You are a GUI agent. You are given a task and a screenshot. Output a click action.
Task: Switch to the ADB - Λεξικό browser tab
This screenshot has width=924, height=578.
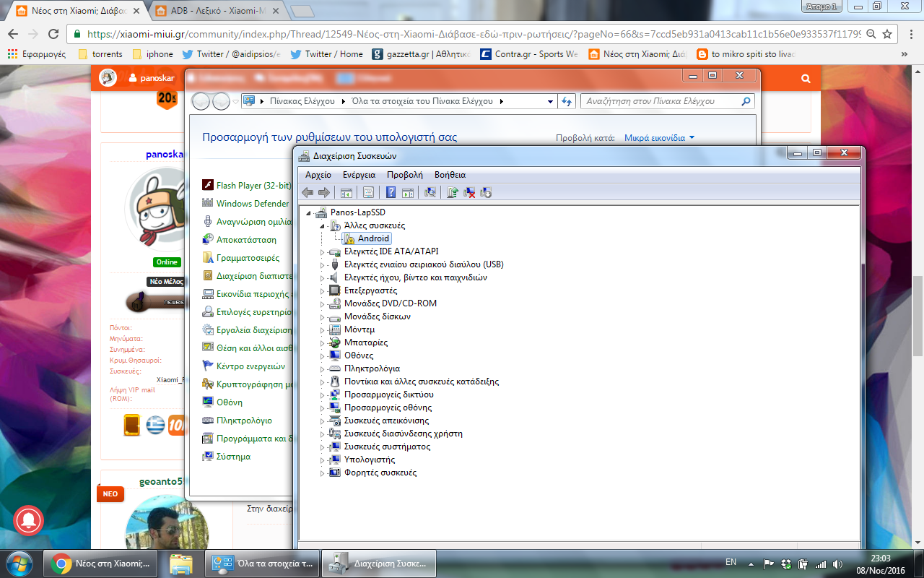[215, 12]
